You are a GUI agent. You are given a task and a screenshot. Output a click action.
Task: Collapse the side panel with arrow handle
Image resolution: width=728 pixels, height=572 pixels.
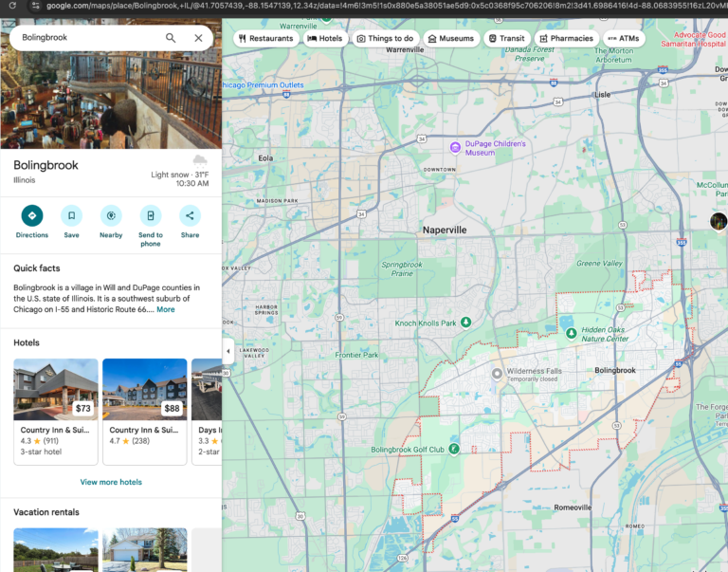coord(227,351)
